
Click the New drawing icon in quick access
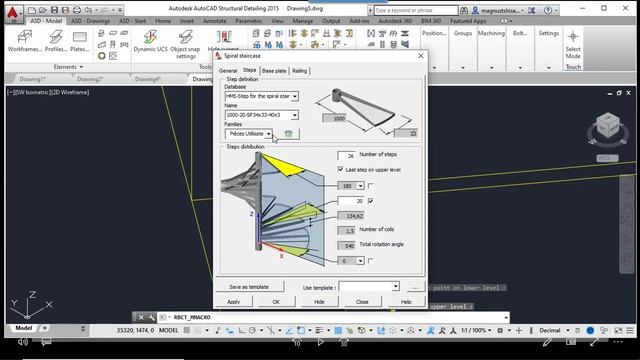[33, 10]
